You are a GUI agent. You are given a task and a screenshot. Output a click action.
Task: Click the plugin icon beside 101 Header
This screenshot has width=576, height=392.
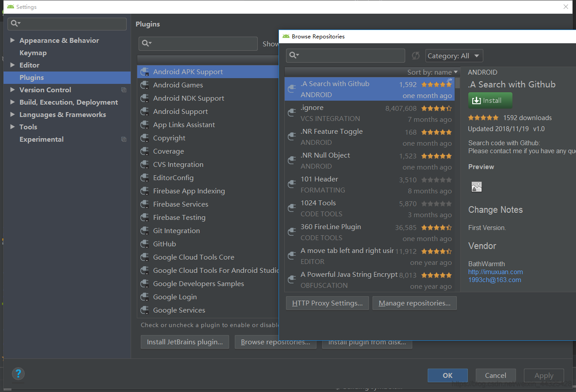pyautogui.click(x=291, y=185)
